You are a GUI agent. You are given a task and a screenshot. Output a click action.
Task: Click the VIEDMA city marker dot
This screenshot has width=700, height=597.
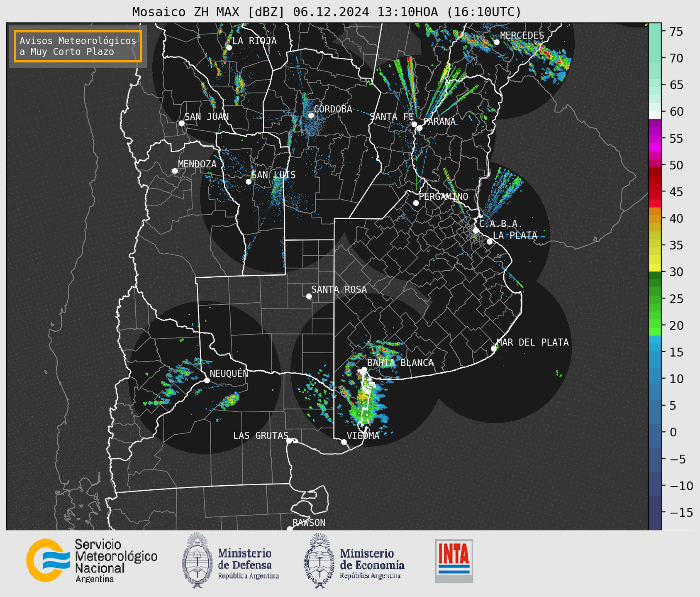click(344, 442)
